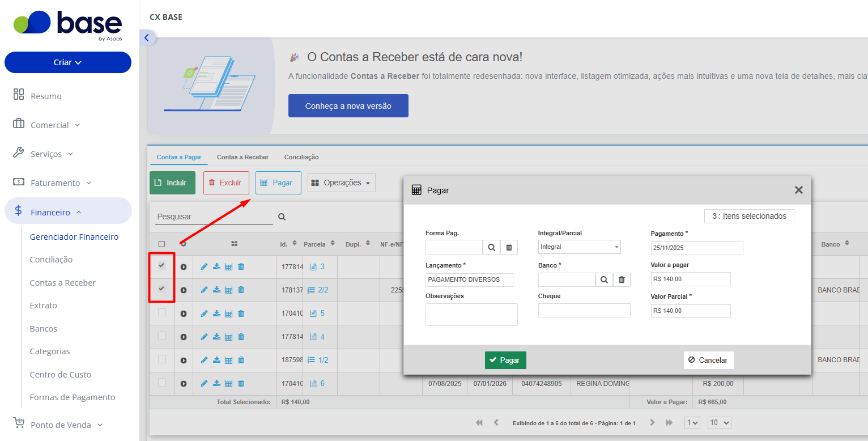Click the calculator pay icon in the parcela 6 row
This screenshot has width=868, height=441.
pyautogui.click(x=229, y=384)
